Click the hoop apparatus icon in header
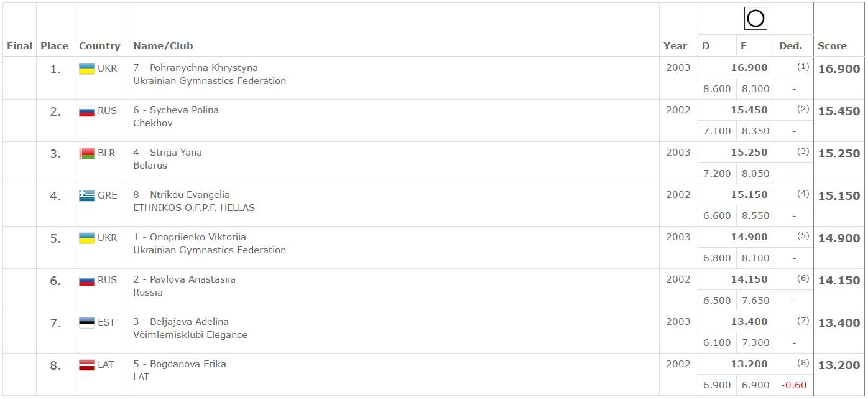 click(755, 19)
